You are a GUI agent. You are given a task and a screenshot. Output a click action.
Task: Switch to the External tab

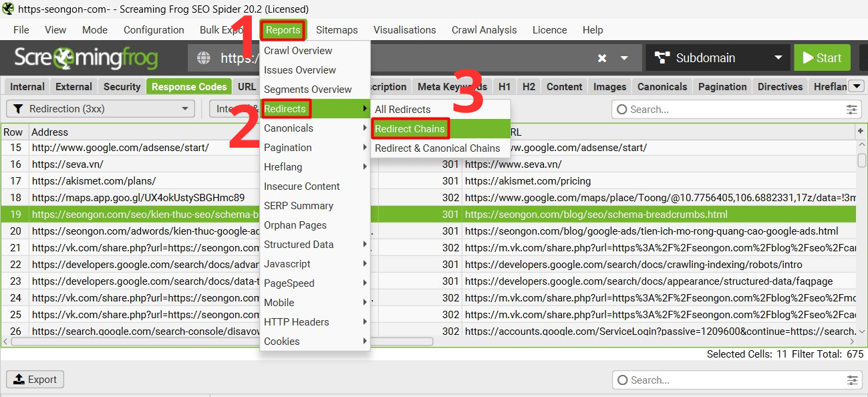tap(74, 87)
